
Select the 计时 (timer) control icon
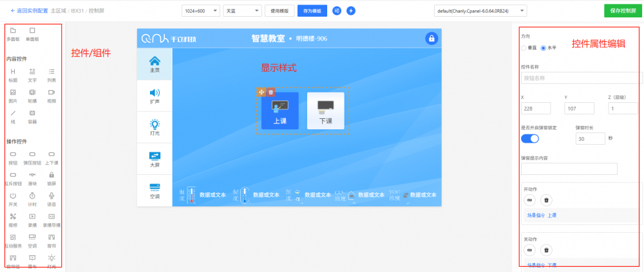point(32,198)
